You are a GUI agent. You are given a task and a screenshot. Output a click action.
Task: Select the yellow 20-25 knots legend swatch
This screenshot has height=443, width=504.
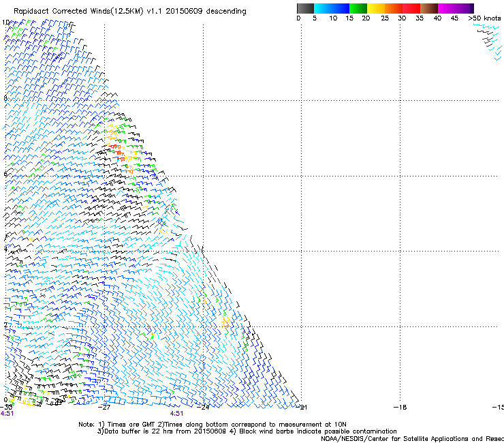pyautogui.click(x=376, y=8)
